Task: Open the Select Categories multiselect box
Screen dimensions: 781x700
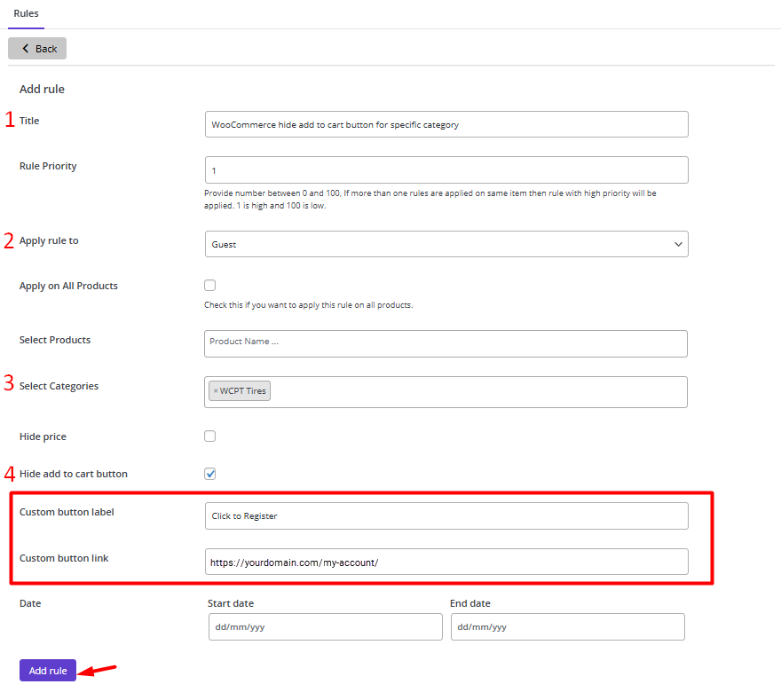Action: tap(446, 392)
